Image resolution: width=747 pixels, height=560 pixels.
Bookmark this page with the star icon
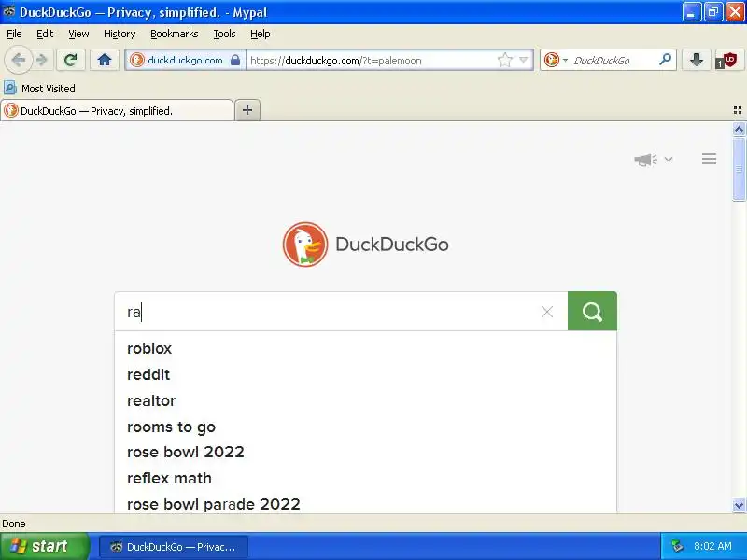[x=504, y=60]
